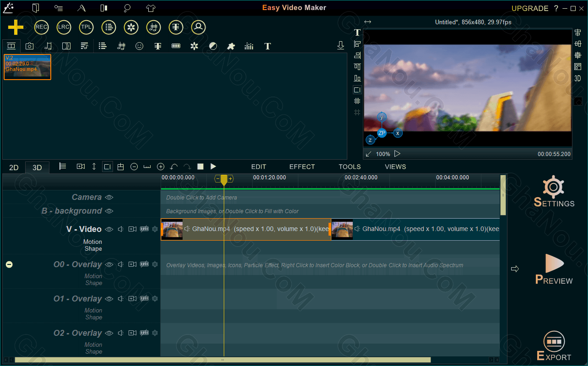This screenshot has height=366, width=588.
Task: Switch to the music note audio tab
Action: (48, 46)
